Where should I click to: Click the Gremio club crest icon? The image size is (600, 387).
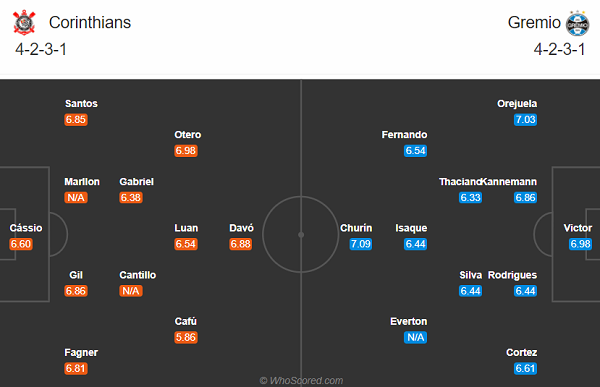pyautogui.click(x=577, y=23)
